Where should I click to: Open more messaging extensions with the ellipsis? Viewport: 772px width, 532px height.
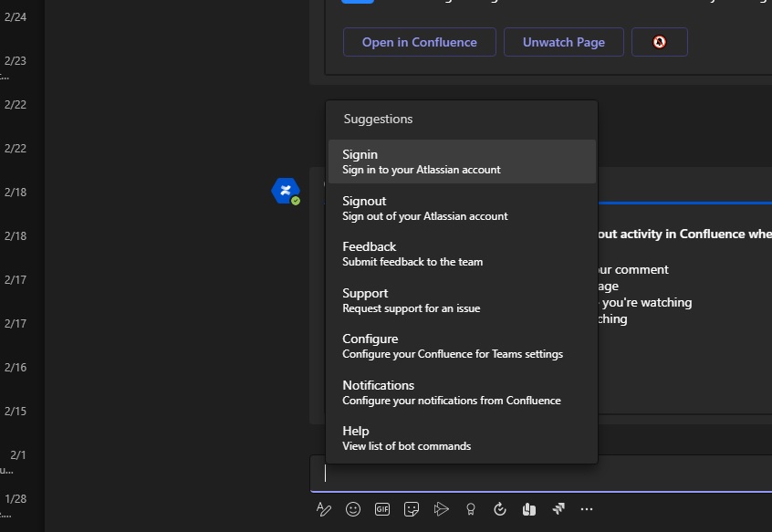click(587, 509)
